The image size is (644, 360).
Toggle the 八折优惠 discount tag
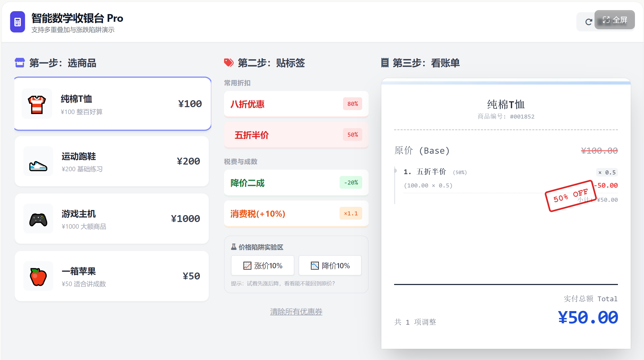click(x=296, y=104)
